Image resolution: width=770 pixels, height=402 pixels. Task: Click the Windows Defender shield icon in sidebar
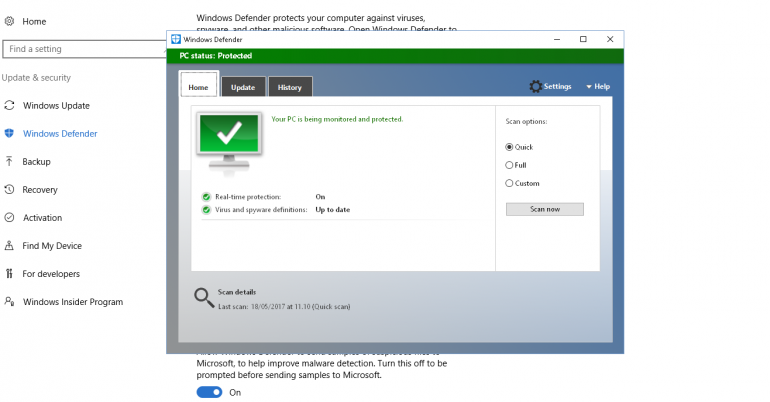[10, 133]
